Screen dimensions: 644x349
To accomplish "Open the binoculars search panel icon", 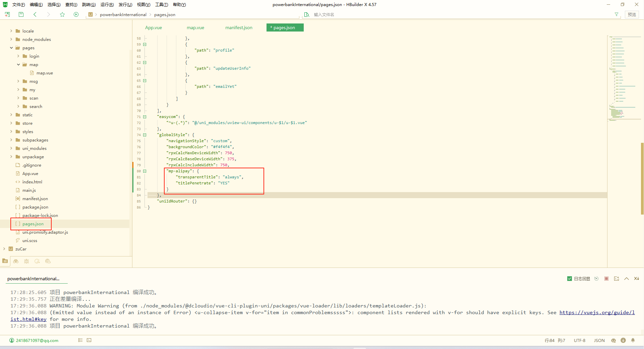I will 16,261.
